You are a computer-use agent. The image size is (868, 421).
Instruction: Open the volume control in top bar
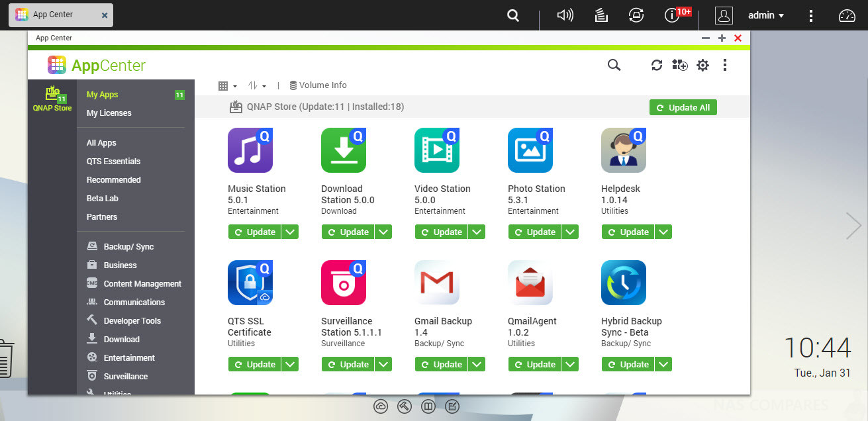(565, 15)
